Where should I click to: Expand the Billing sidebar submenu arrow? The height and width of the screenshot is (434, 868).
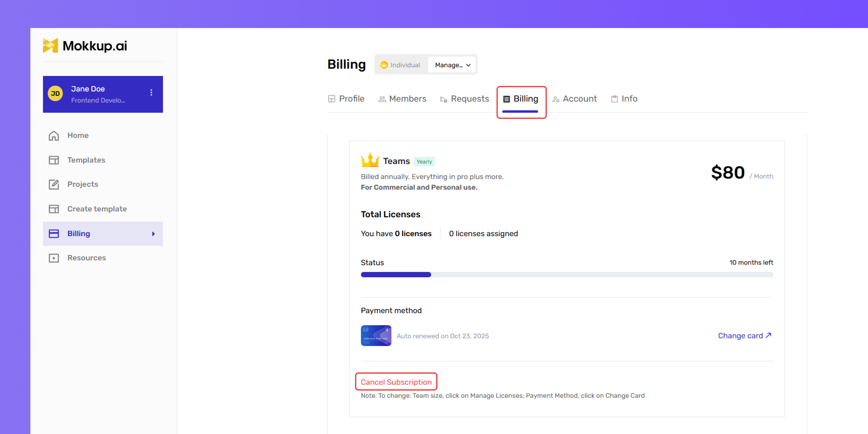[x=153, y=234]
